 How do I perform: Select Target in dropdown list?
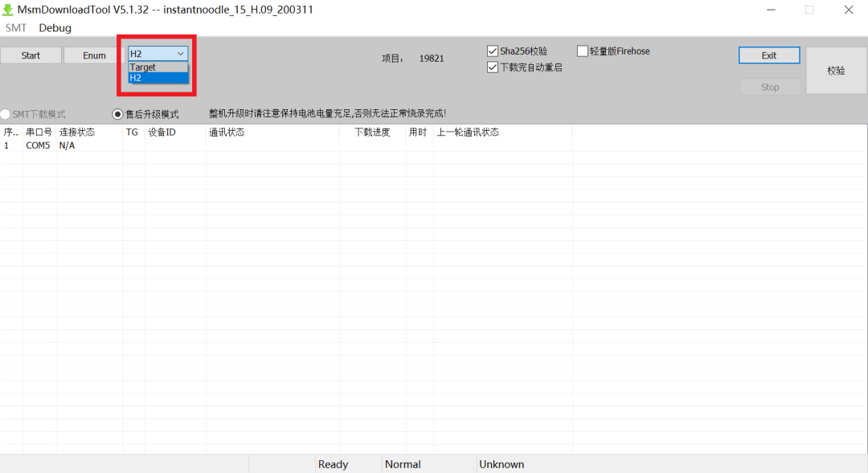(x=158, y=67)
